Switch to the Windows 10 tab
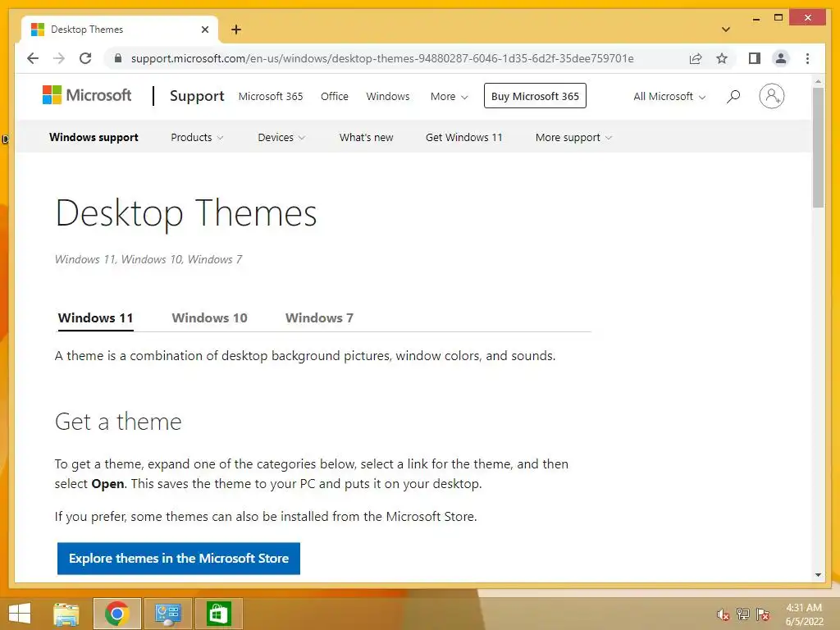Viewport: 840px width, 630px height. tap(209, 317)
